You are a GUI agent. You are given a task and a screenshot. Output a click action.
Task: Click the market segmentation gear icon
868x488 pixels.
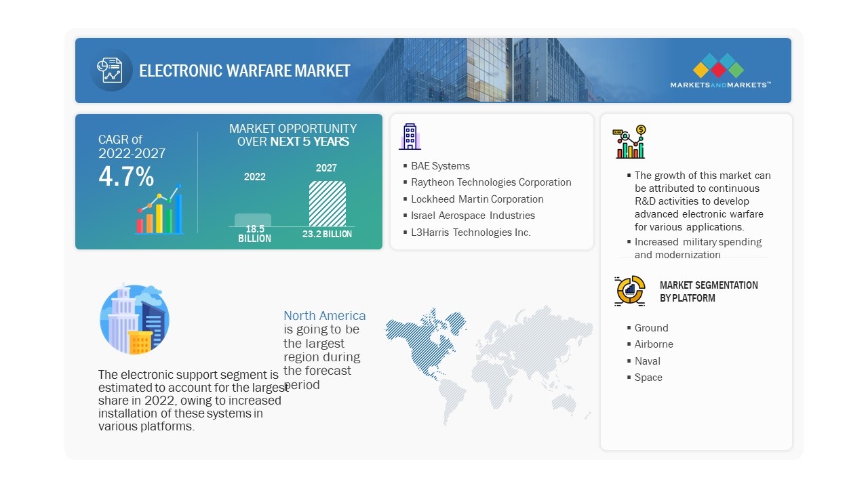(x=630, y=291)
